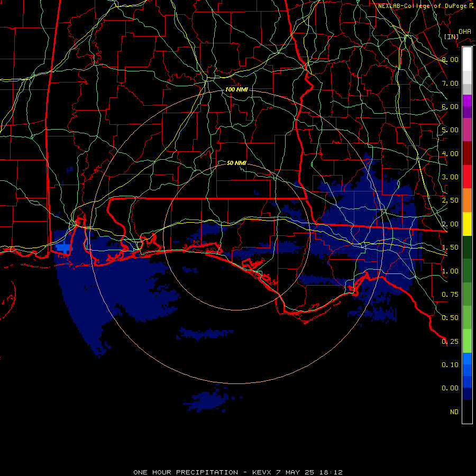Click the '0.50' legend value

tap(450, 318)
